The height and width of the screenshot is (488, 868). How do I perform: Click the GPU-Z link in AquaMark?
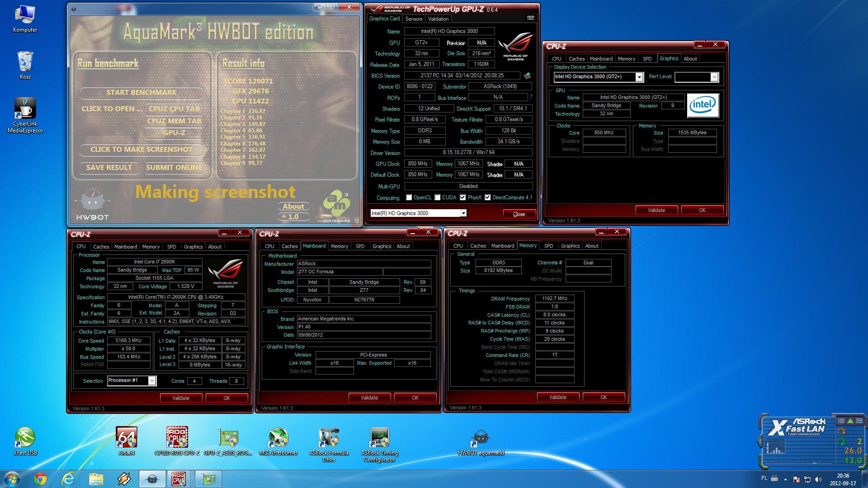[174, 132]
